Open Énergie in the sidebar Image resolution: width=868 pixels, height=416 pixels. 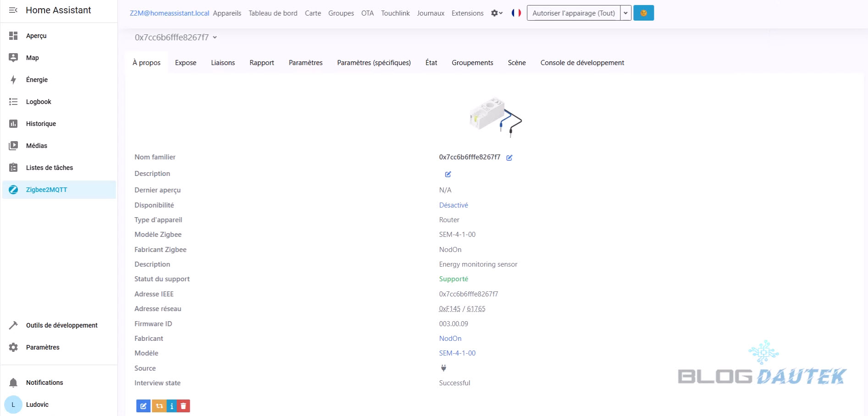37,80
